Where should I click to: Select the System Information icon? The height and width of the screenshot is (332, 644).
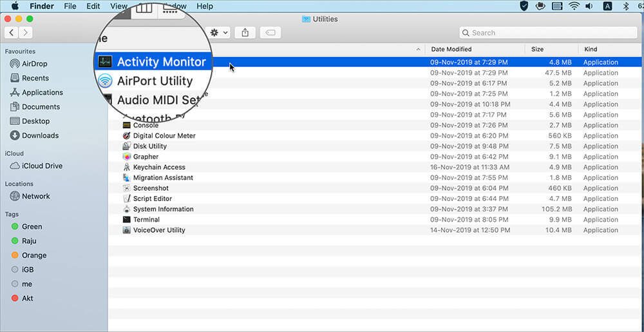tap(126, 209)
